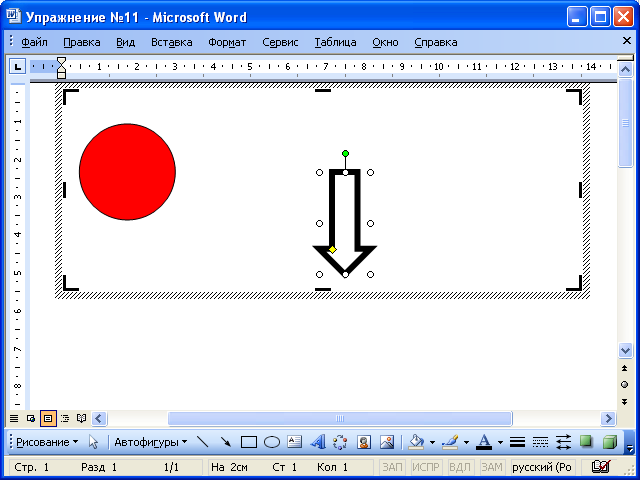Switch to Print Layout view
Image resolution: width=640 pixels, height=480 pixels.
tap(48, 418)
